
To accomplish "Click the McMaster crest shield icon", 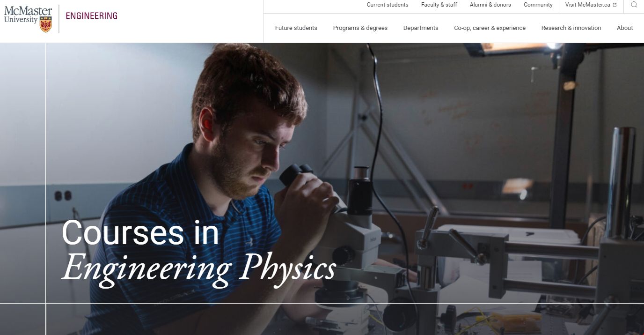I will coord(46,24).
